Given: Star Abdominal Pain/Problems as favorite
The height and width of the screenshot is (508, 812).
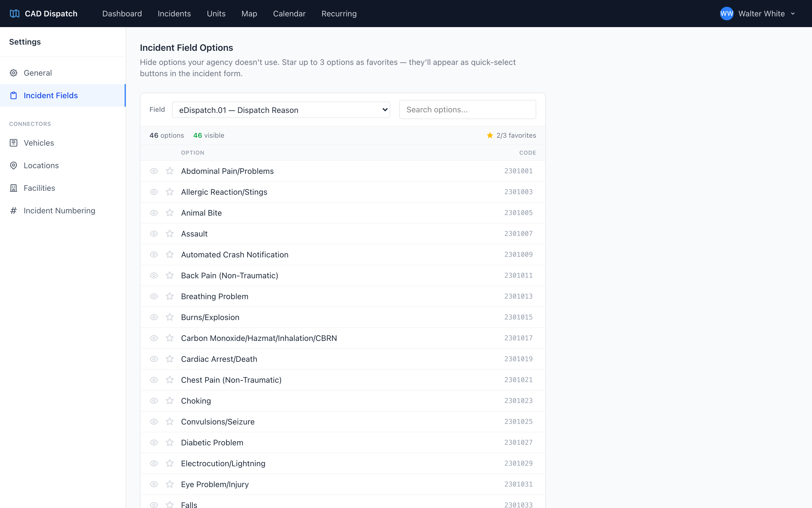Looking at the screenshot, I should pos(170,171).
